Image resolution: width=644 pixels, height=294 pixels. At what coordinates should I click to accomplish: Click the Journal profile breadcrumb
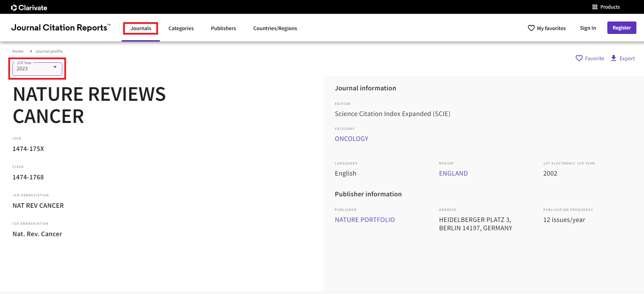click(x=49, y=51)
